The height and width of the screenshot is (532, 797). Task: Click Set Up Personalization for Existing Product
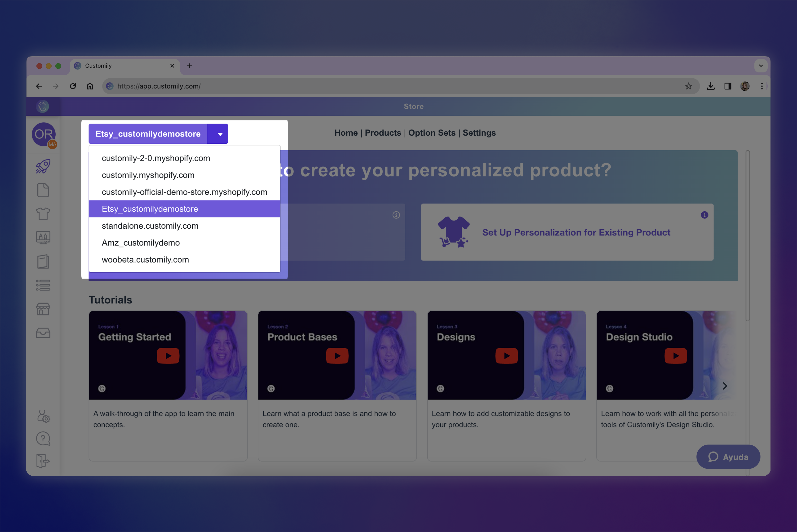(x=576, y=232)
